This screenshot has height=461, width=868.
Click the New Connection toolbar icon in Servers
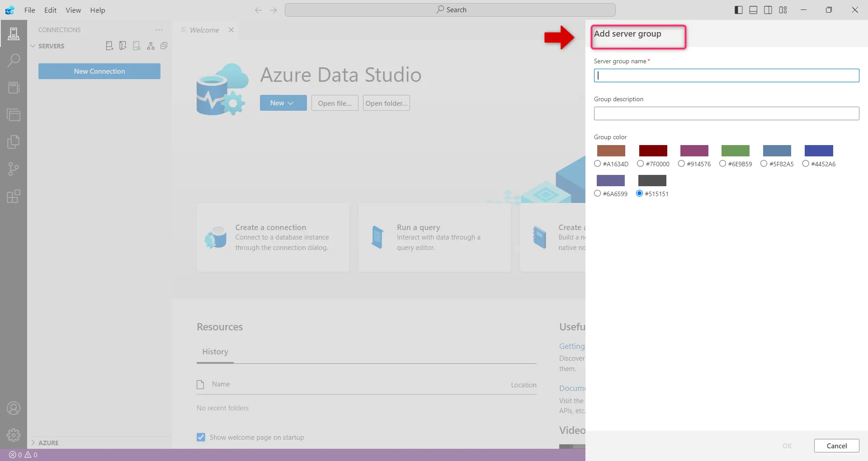pos(109,46)
